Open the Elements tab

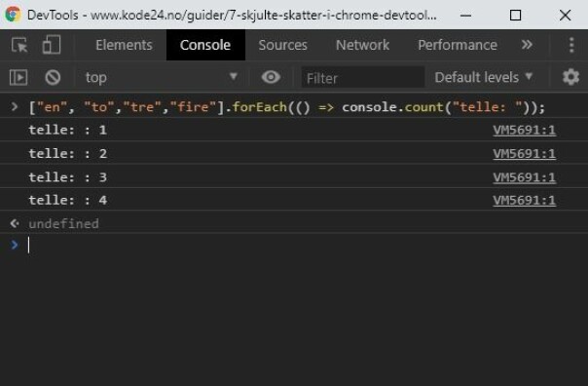[124, 45]
